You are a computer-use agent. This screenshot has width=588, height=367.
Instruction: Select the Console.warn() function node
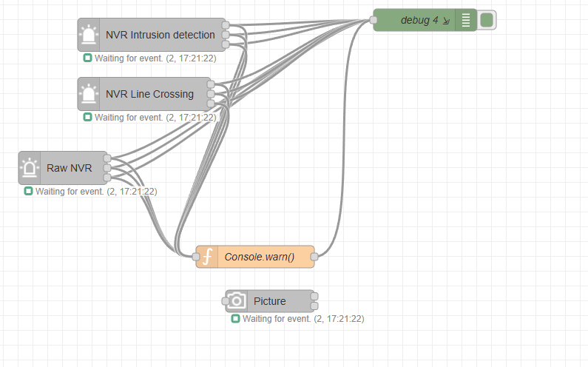[260, 257]
